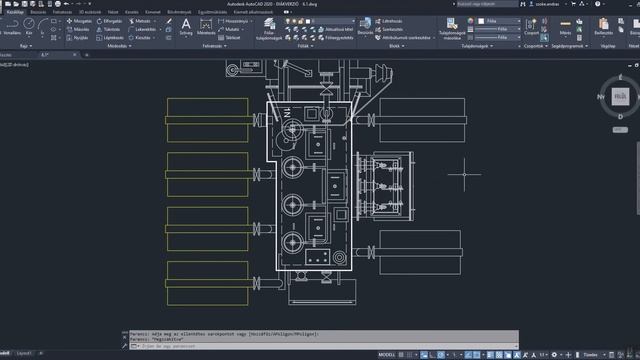Click the command line input field
Image resolution: width=640 pixels, height=360 pixels.
324,346
